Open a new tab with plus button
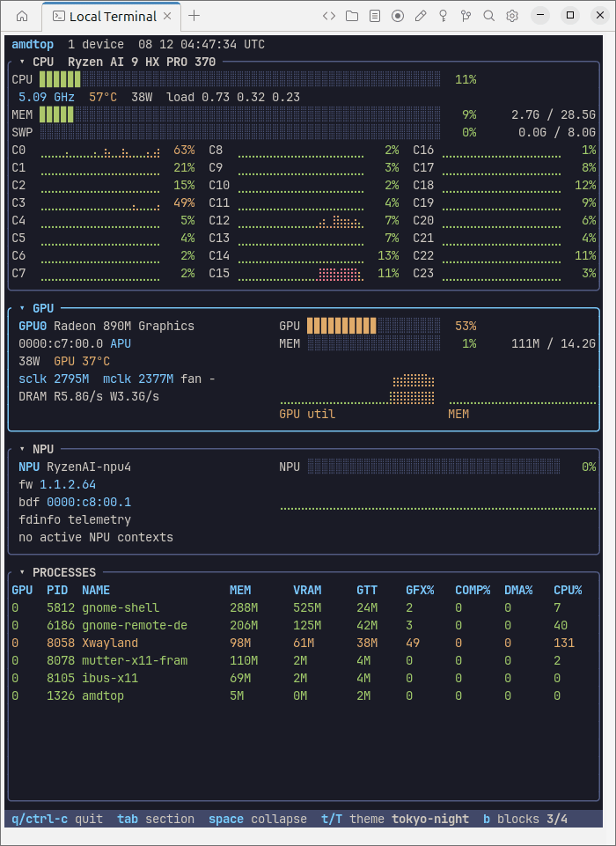 pyautogui.click(x=194, y=16)
